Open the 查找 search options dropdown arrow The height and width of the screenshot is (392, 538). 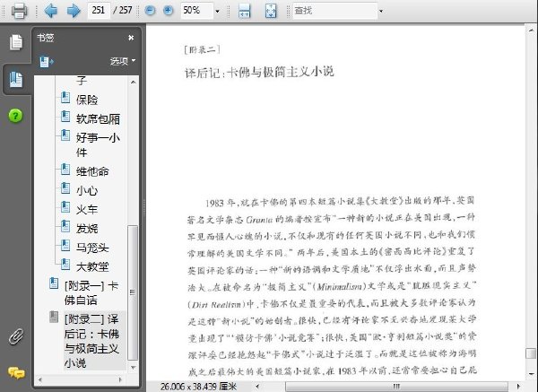381,11
